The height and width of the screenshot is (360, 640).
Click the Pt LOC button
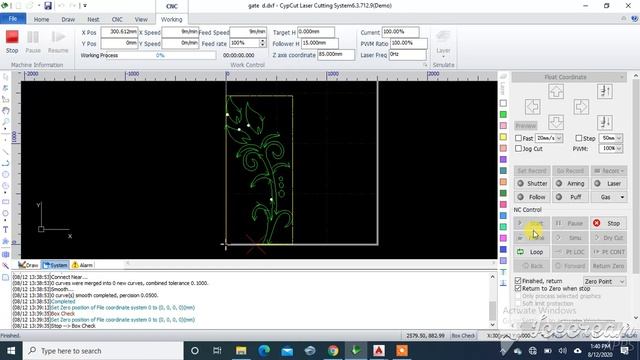(570, 252)
